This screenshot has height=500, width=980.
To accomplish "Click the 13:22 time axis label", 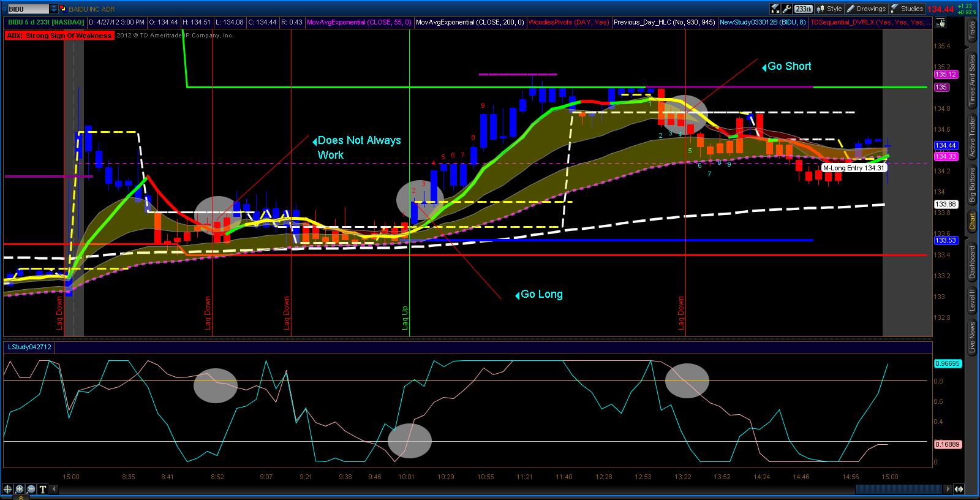I will [683, 477].
